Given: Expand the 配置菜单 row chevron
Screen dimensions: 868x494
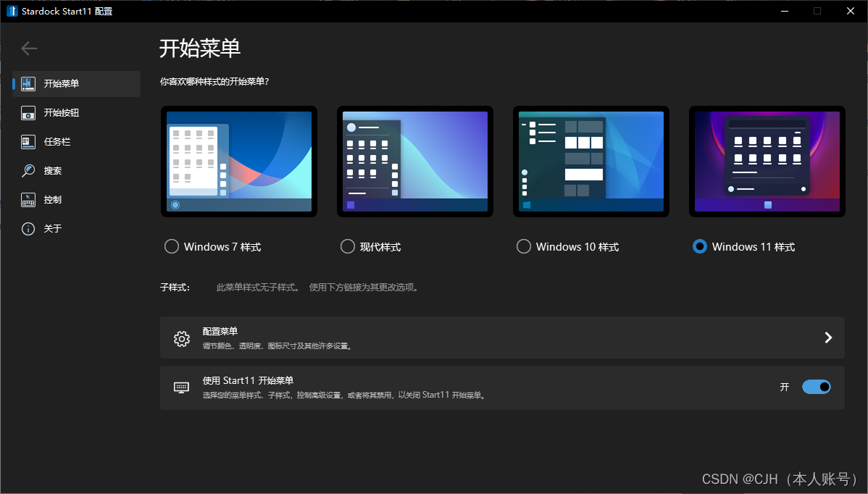Looking at the screenshot, I should click(x=827, y=337).
